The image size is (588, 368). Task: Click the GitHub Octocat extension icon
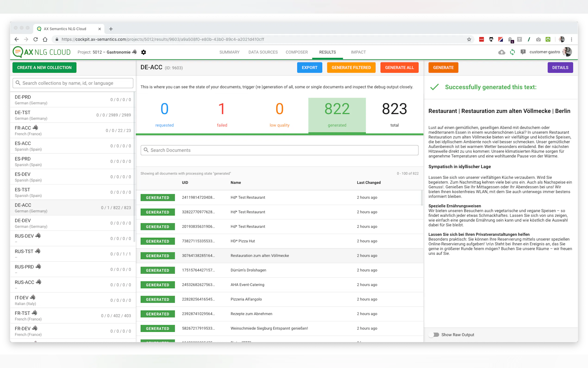point(491,39)
